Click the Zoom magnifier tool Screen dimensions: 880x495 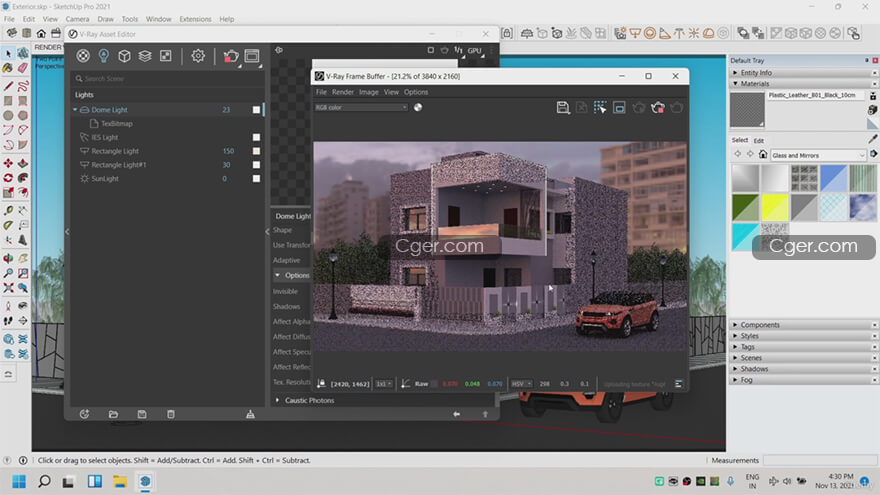coord(8,273)
